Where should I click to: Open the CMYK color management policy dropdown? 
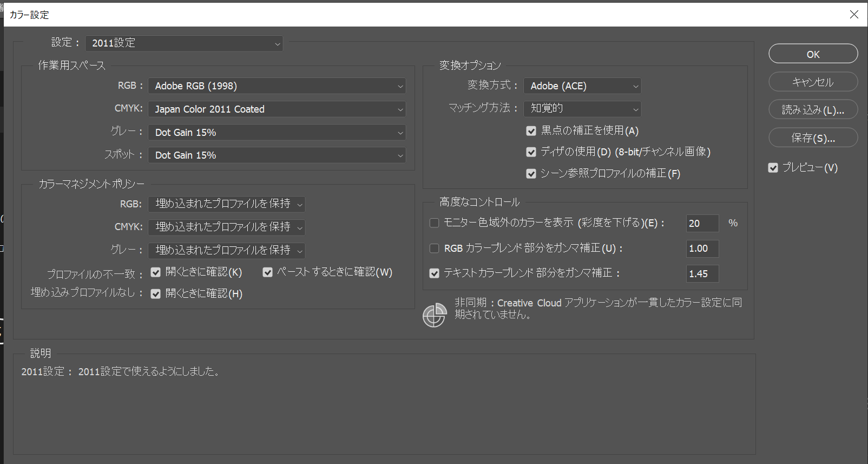(x=227, y=227)
